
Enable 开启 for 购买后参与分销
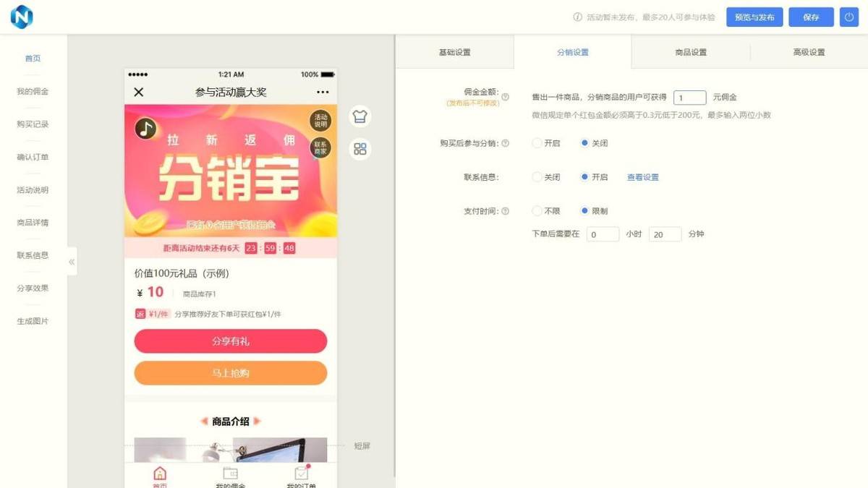click(537, 143)
